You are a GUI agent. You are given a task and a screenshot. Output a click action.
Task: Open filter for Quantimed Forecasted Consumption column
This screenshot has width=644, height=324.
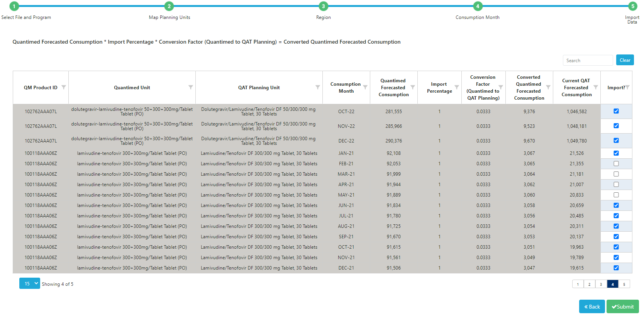pos(413,87)
